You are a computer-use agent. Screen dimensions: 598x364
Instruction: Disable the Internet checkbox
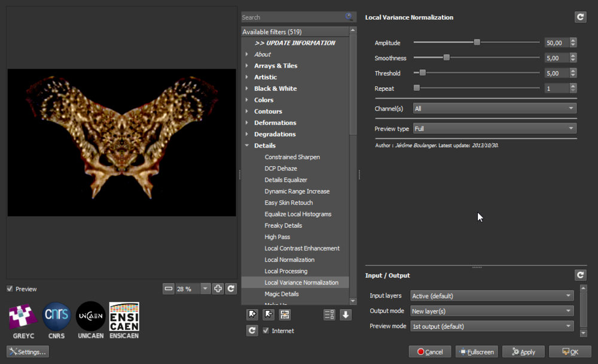266,331
